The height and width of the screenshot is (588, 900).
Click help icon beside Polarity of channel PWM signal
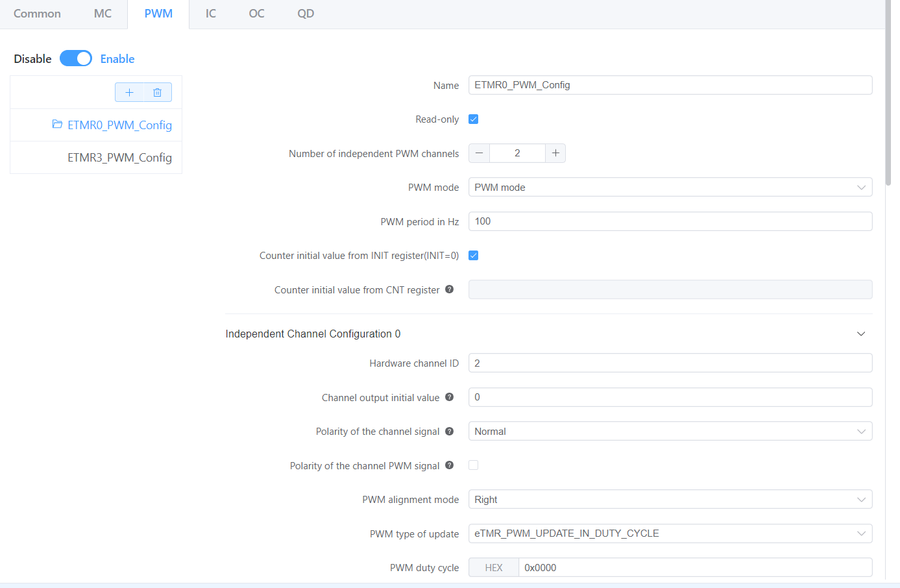pyautogui.click(x=449, y=465)
